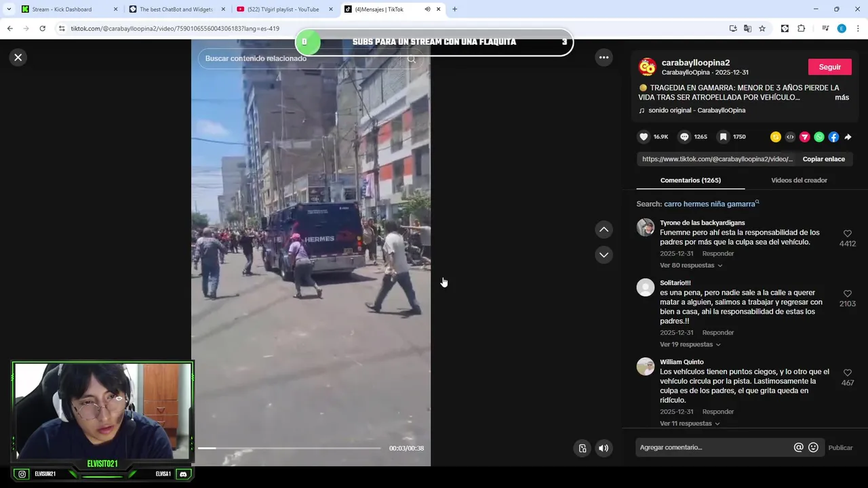Click Publicar to post comment
The image size is (868, 488).
(840, 448)
